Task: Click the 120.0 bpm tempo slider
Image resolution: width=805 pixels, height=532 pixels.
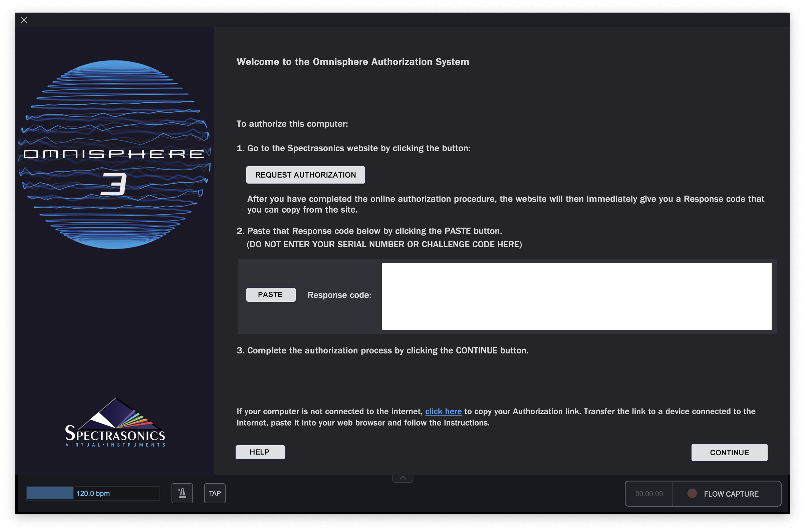Action: coord(93,493)
